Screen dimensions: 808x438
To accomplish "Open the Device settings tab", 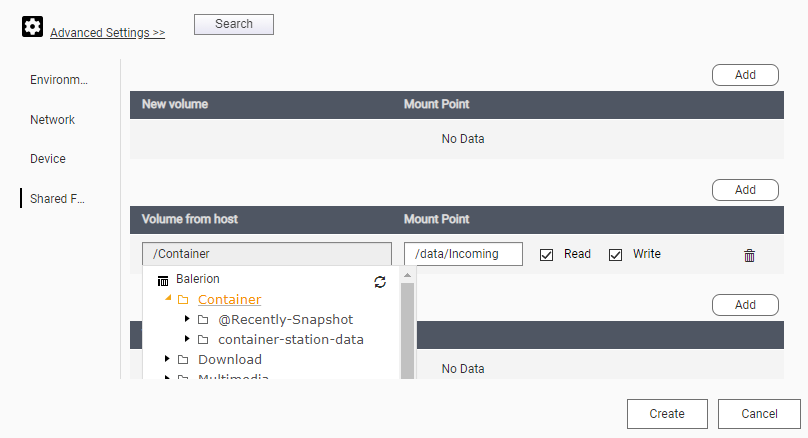I will [x=48, y=159].
